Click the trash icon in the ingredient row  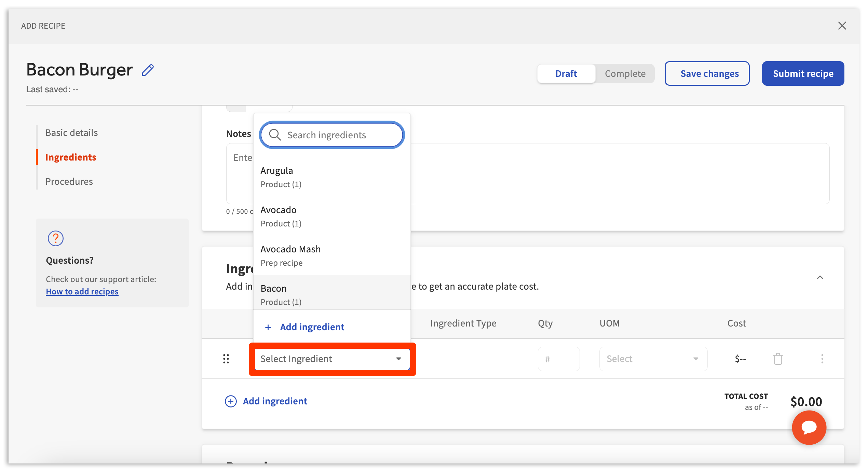pos(778,359)
